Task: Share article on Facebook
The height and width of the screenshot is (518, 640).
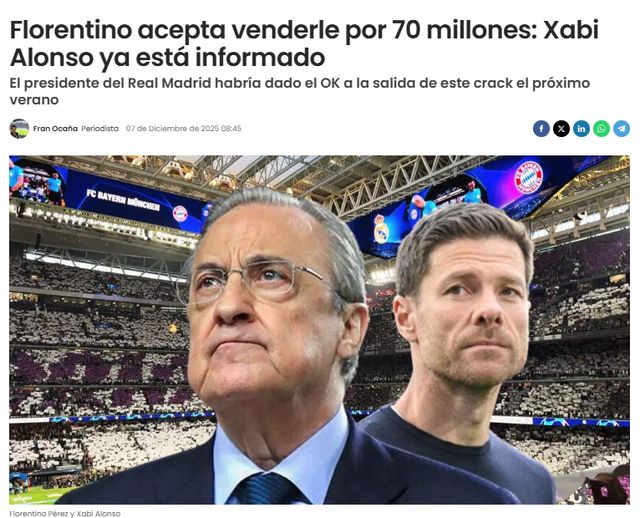Action: click(x=541, y=129)
